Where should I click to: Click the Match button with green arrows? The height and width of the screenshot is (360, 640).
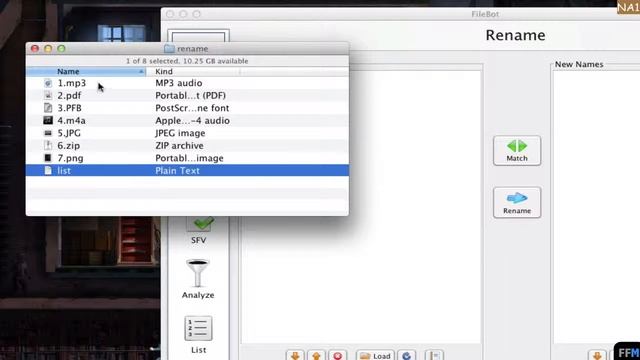click(517, 151)
